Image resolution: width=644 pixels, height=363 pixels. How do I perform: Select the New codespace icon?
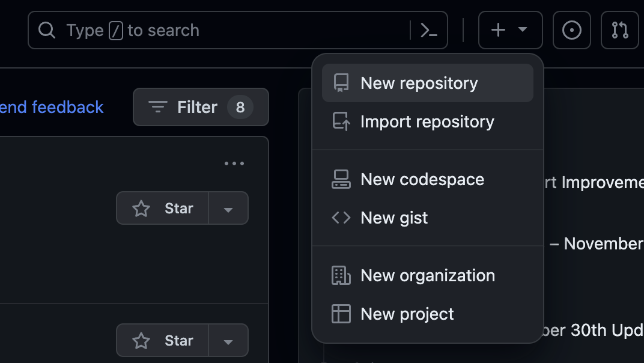click(x=341, y=178)
